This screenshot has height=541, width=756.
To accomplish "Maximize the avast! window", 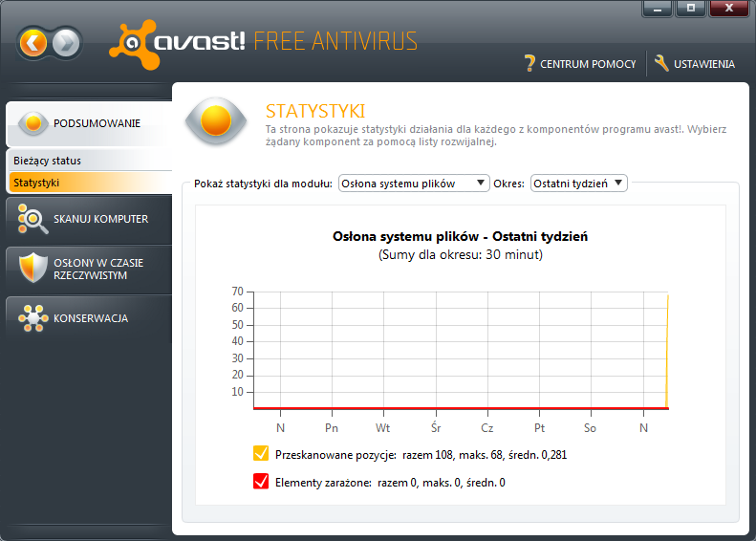I will [x=691, y=9].
